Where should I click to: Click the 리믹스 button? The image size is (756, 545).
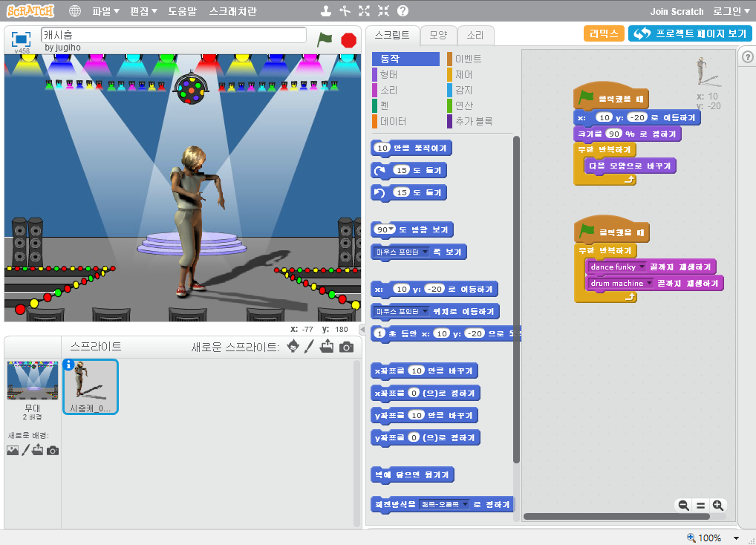(603, 33)
